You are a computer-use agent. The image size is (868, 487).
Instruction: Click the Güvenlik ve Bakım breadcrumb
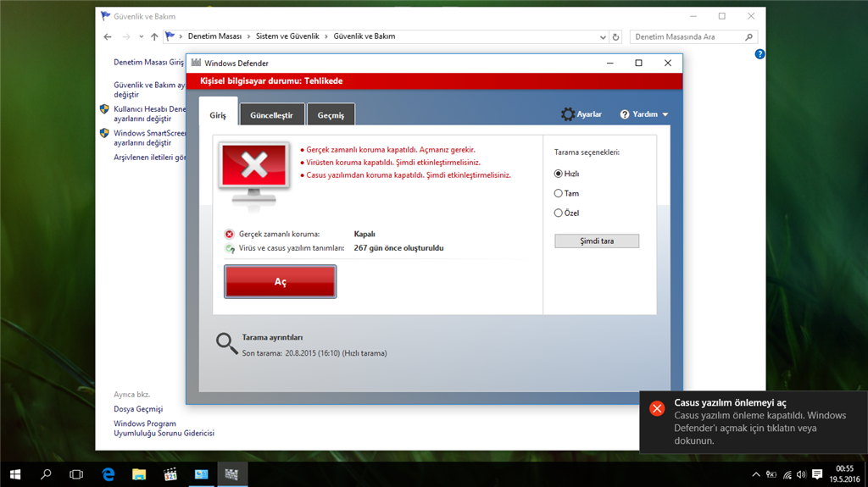point(364,36)
